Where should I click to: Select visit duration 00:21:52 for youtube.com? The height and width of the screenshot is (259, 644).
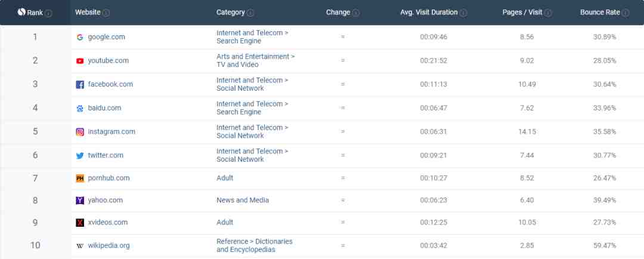click(434, 60)
